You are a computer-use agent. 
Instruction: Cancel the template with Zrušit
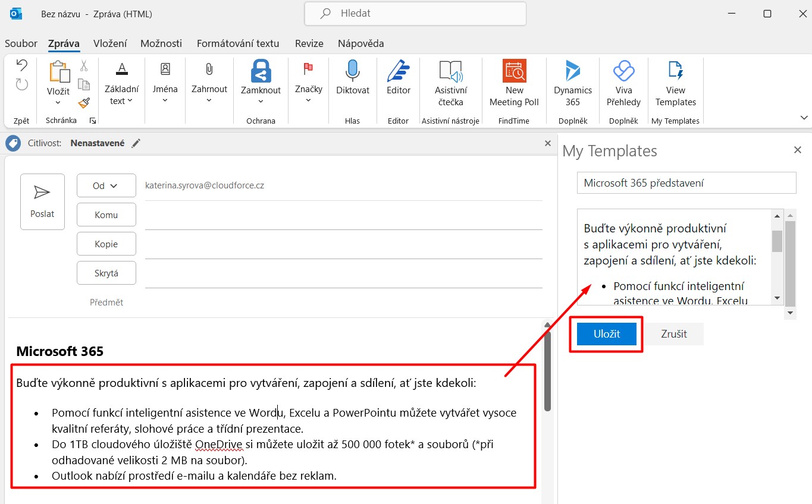click(x=674, y=334)
